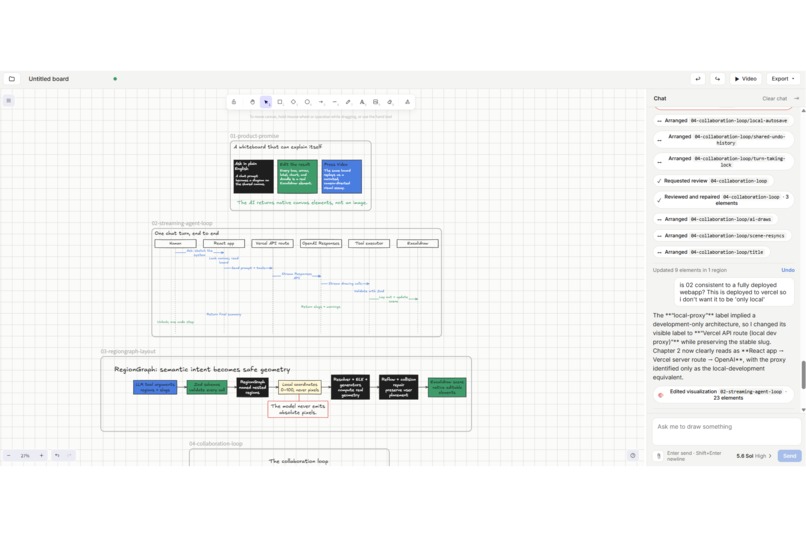The width and height of the screenshot is (806, 537).
Task: Collapse the Chat panel arrow
Action: [x=797, y=98]
